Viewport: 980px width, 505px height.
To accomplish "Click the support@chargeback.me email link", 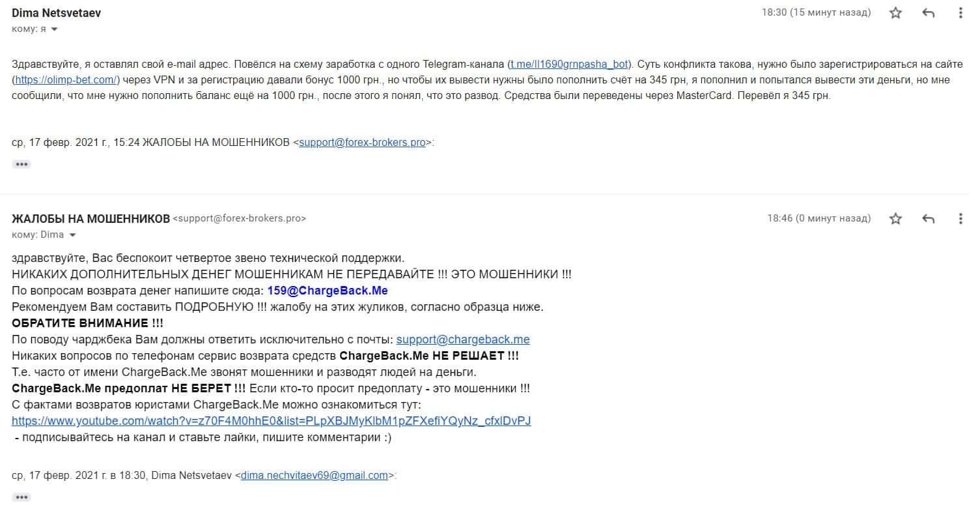I will (x=463, y=339).
